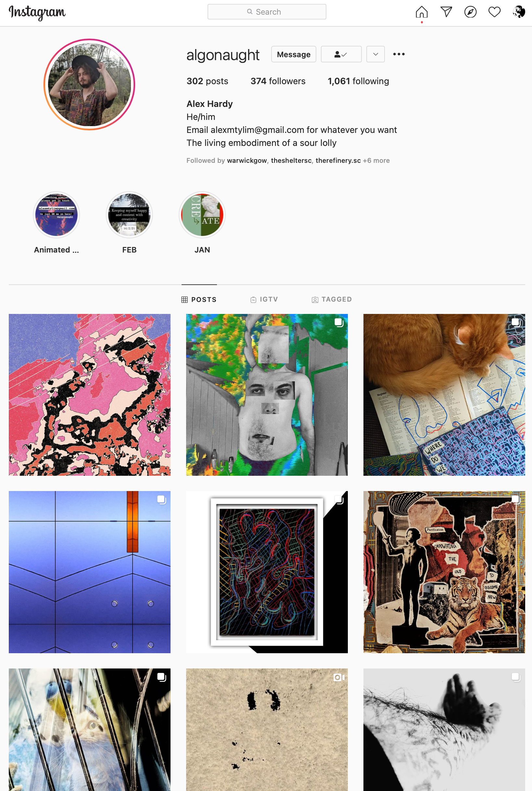Open the Explore compass icon
This screenshot has height=791, width=532.
[x=470, y=12]
